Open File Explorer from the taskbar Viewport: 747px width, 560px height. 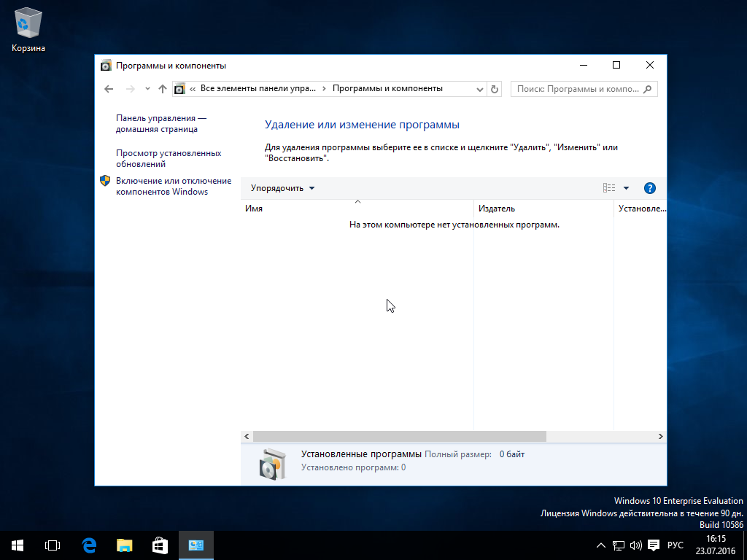click(x=124, y=545)
